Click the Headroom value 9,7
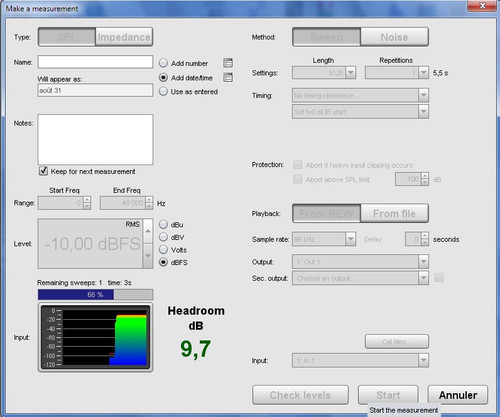Screen dimensions: 500x417 tap(196, 349)
